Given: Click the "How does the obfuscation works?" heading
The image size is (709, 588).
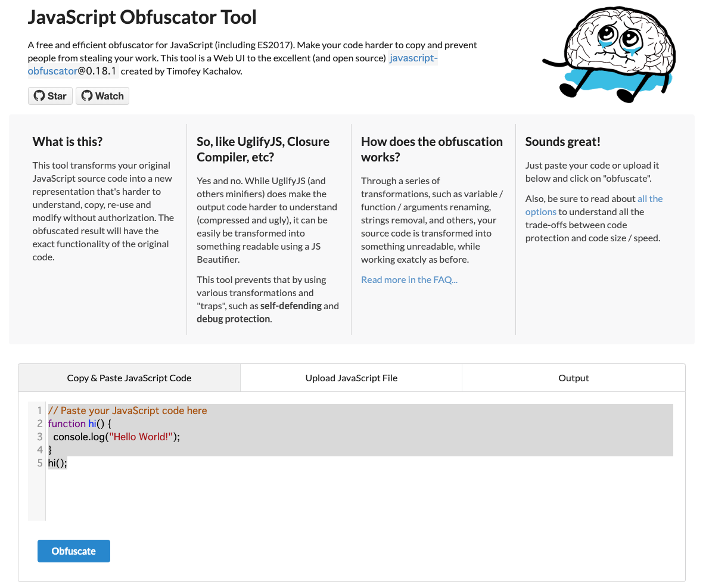Looking at the screenshot, I should point(432,149).
